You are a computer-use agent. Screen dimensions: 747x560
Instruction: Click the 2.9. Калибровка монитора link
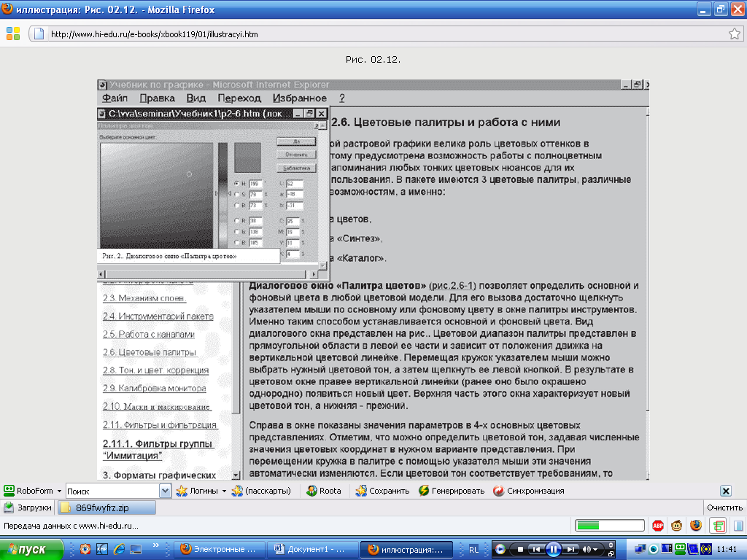(x=155, y=388)
